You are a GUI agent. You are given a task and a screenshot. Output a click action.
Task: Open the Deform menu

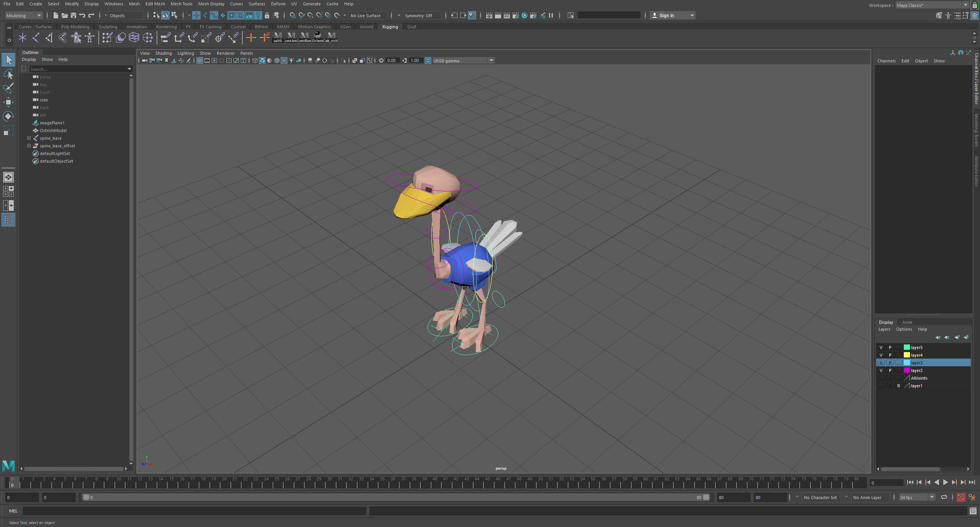(278, 4)
